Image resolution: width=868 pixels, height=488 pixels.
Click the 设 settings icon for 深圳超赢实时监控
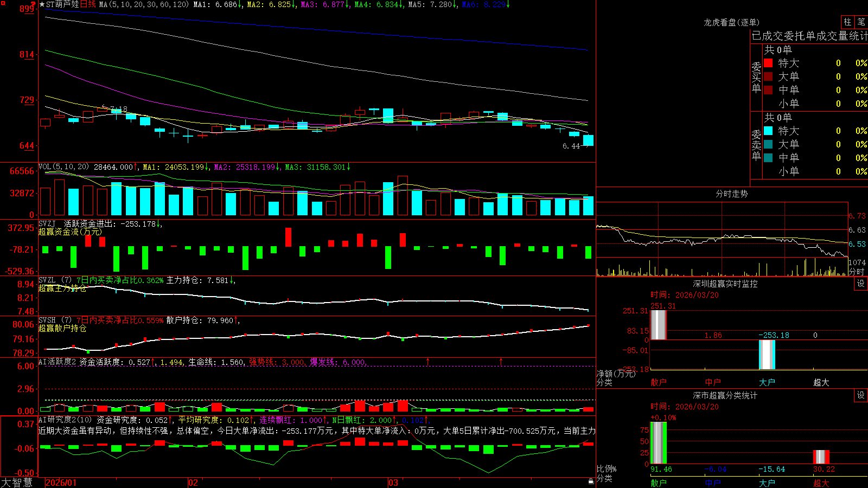861,284
